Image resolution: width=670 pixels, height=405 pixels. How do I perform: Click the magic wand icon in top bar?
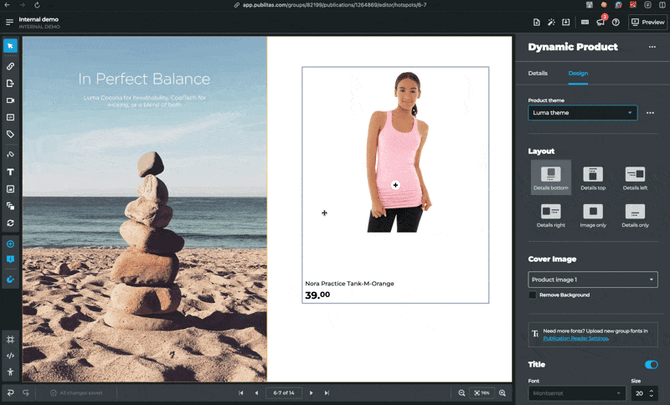pos(550,22)
